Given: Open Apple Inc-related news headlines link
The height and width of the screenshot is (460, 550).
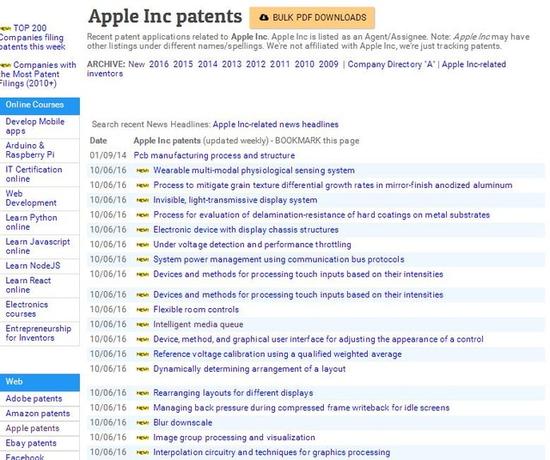Looking at the screenshot, I should [275, 124].
